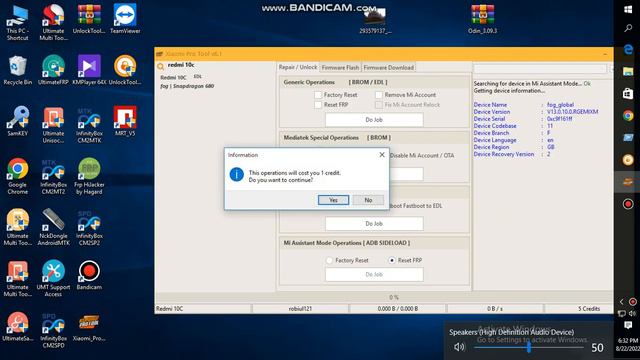
Task: Tick the Factory Reset checkbox in Generic Operations
Action: coord(318,95)
